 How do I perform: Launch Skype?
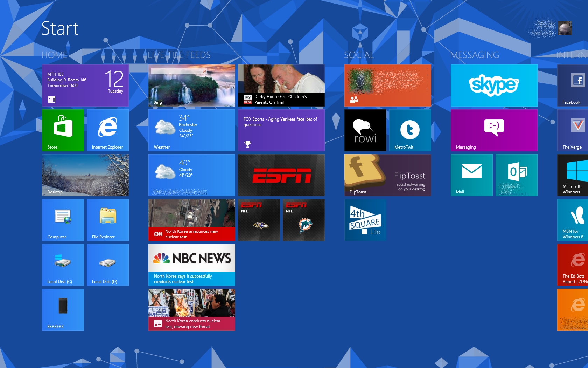pyautogui.click(x=494, y=86)
